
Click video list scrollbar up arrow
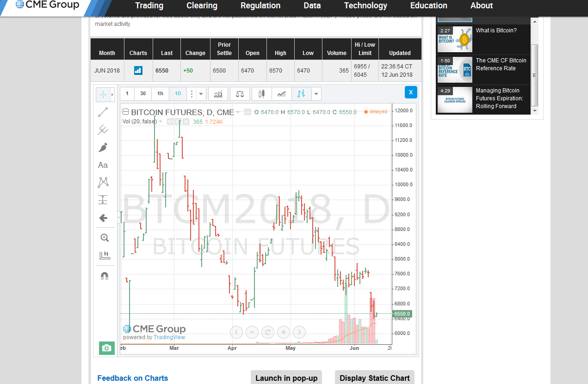pyautogui.click(x=535, y=21)
